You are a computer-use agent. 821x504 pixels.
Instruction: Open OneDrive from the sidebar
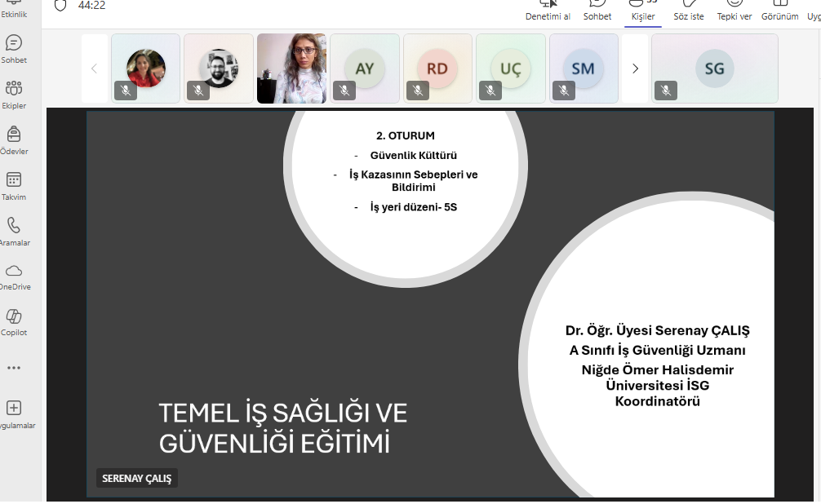(14, 272)
